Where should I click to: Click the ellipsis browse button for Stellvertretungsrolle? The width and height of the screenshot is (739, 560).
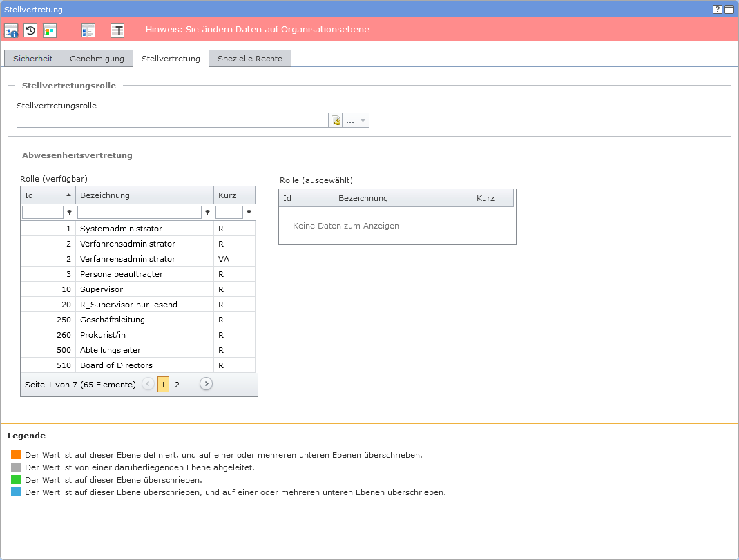coord(350,121)
